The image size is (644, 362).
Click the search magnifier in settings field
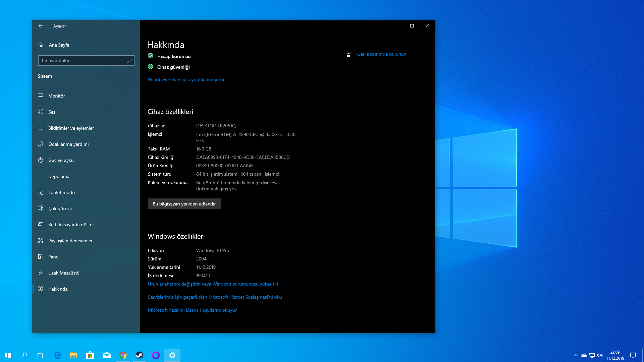[x=129, y=61]
